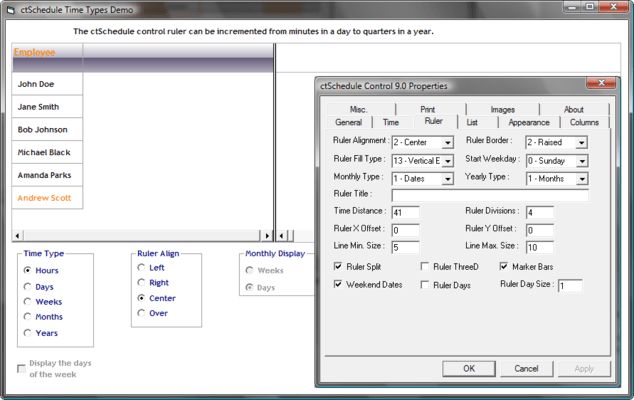Screen dimensions: 634x400
Task: Click the Ruler X Offset field
Action: [406, 230]
